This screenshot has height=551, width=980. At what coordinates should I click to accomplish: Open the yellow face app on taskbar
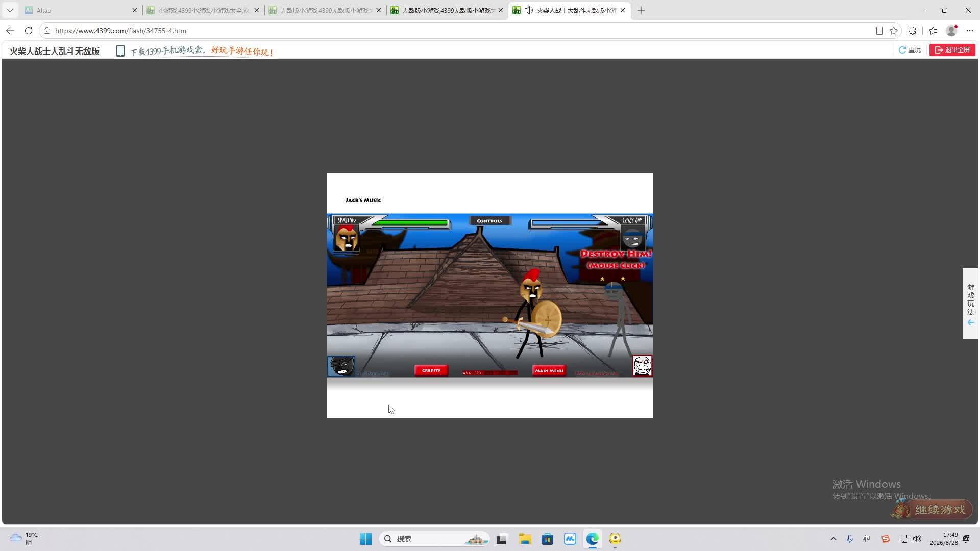point(615,539)
